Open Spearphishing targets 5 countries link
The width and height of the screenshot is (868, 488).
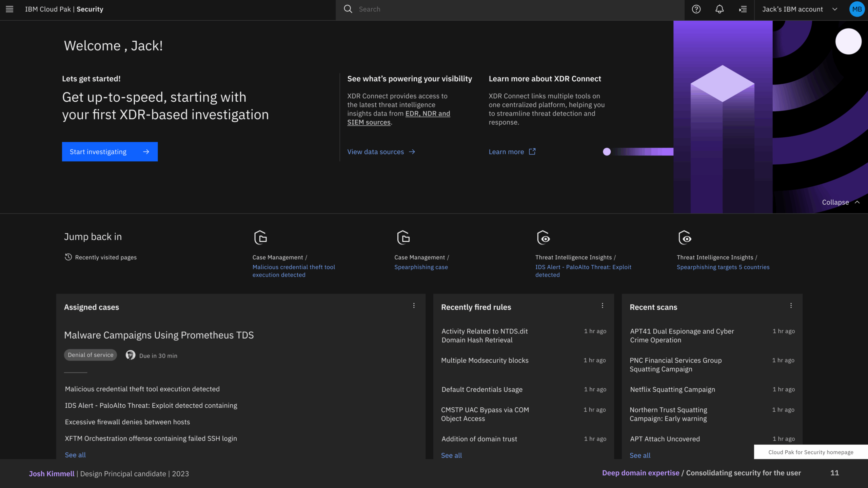[723, 267]
